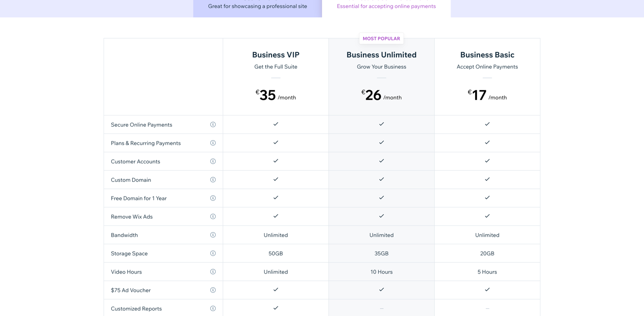Select the Business Basic plan heading

click(x=487, y=55)
